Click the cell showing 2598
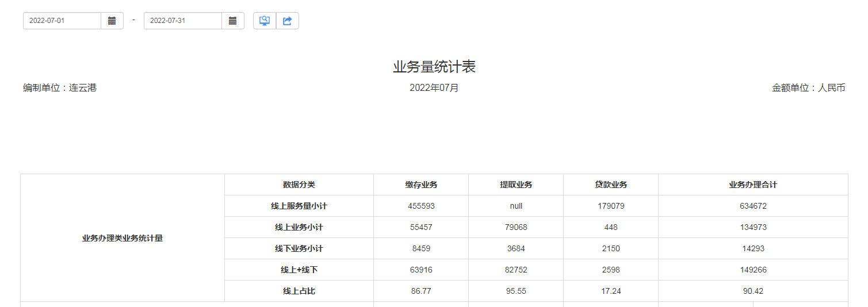 (611, 270)
